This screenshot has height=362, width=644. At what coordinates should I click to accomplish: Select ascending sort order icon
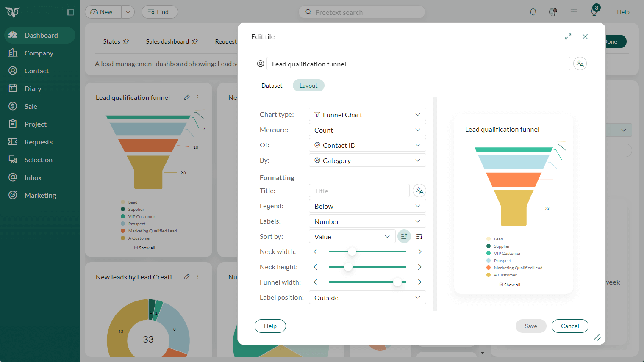click(x=404, y=236)
